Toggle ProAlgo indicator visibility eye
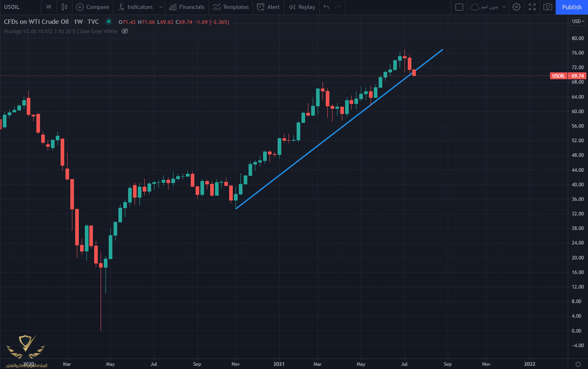This screenshot has width=588, height=369. point(125,31)
